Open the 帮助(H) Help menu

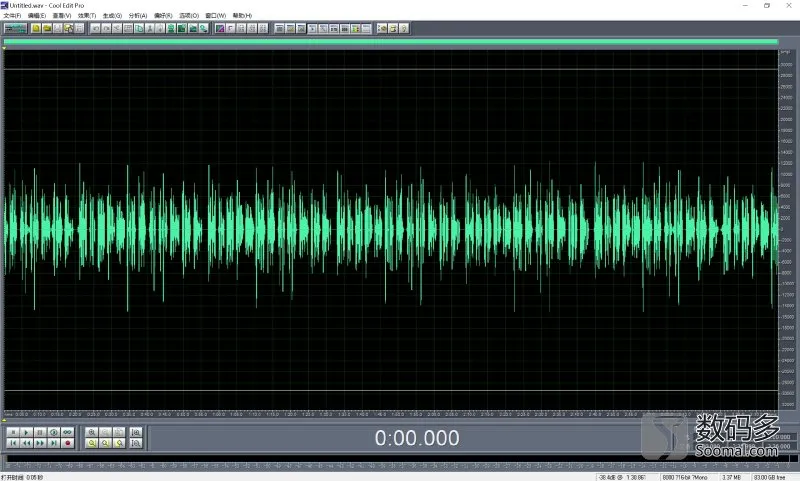click(242, 16)
